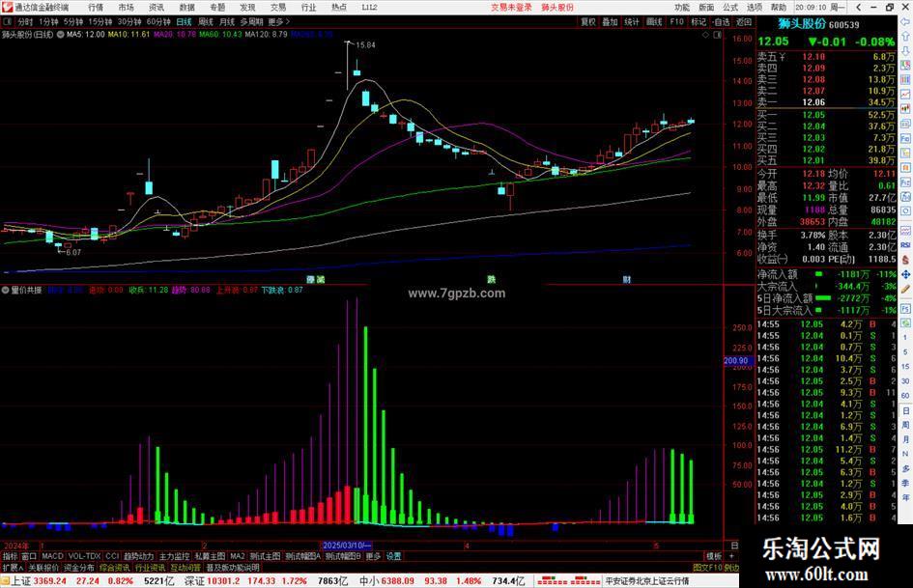Click the 返回 back button

click(x=744, y=21)
